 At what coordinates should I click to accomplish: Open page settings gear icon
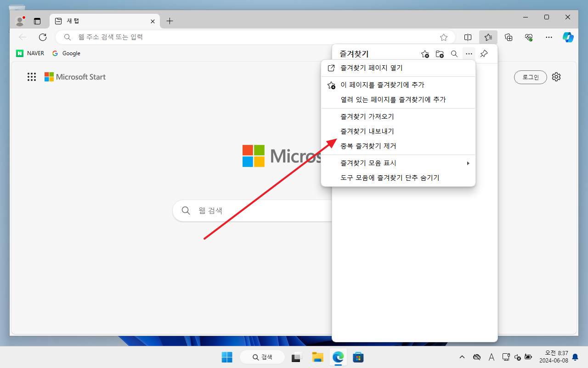[x=556, y=77]
